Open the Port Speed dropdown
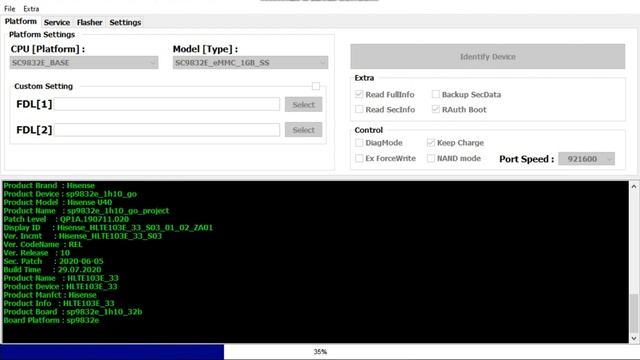Screen dimensions: 640x360 [x=586, y=159]
